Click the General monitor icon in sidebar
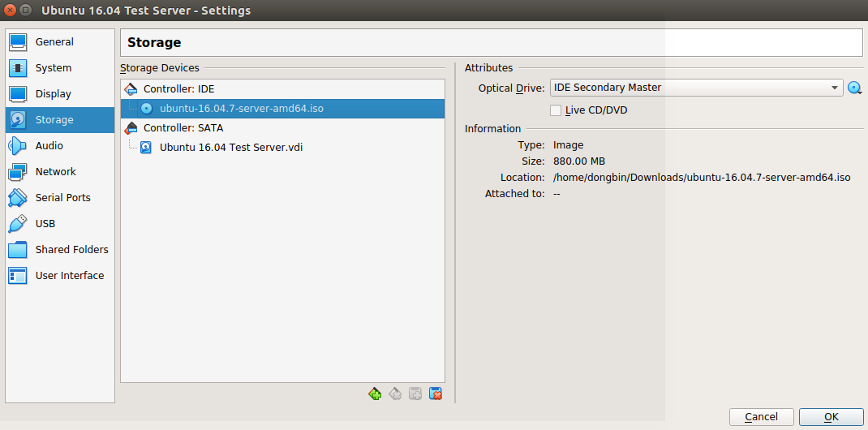The height and width of the screenshot is (430, 868). click(18, 42)
